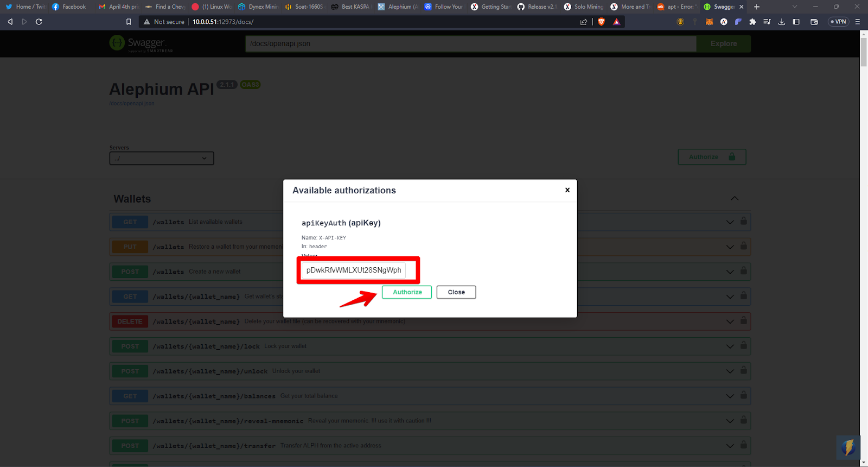
Task: Click lock icon on the lock wallet row
Action: pyautogui.click(x=744, y=345)
